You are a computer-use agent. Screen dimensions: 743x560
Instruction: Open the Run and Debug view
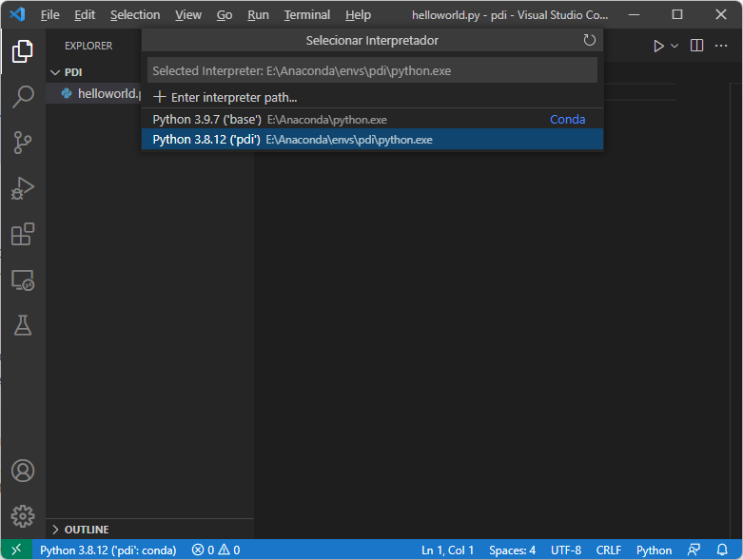(x=22, y=188)
